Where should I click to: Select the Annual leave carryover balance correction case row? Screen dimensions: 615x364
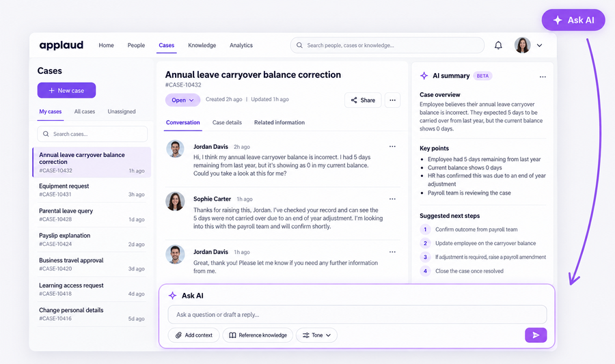coord(92,163)
